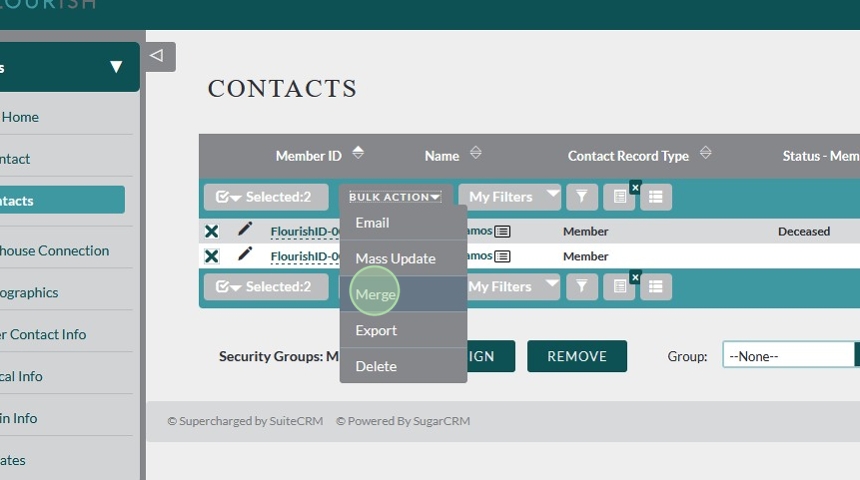Open the Group dropdown showing --None--

788,356
